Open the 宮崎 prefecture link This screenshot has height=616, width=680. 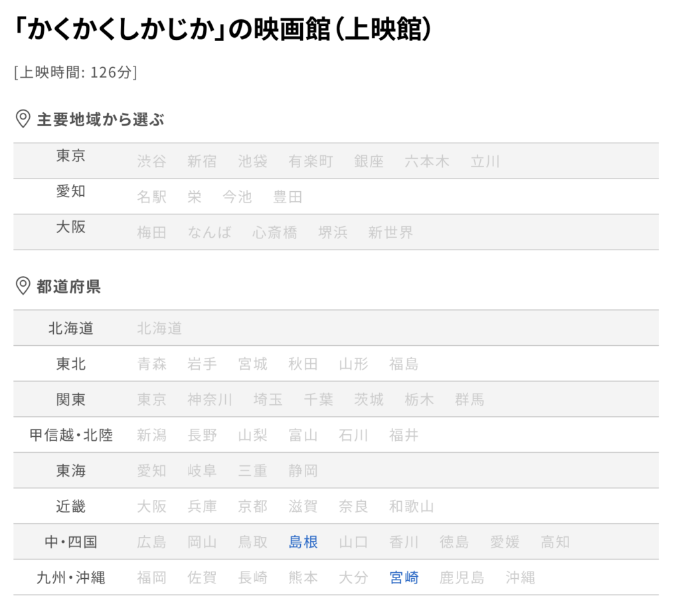(404, 577)
